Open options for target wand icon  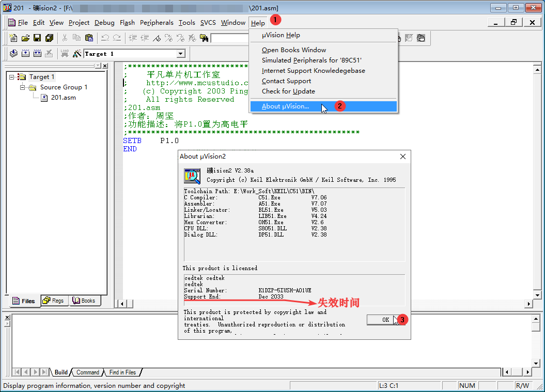tap(77, 54)
